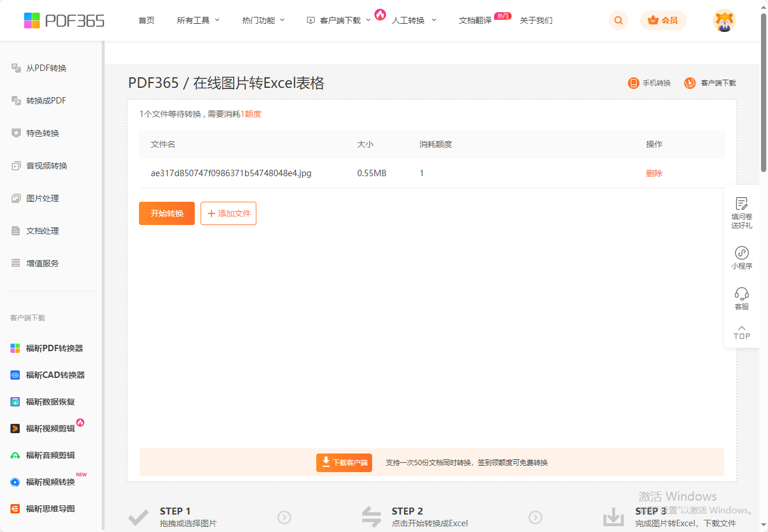
Task: Go to the 首页 menu item
Action: (147, 20)
